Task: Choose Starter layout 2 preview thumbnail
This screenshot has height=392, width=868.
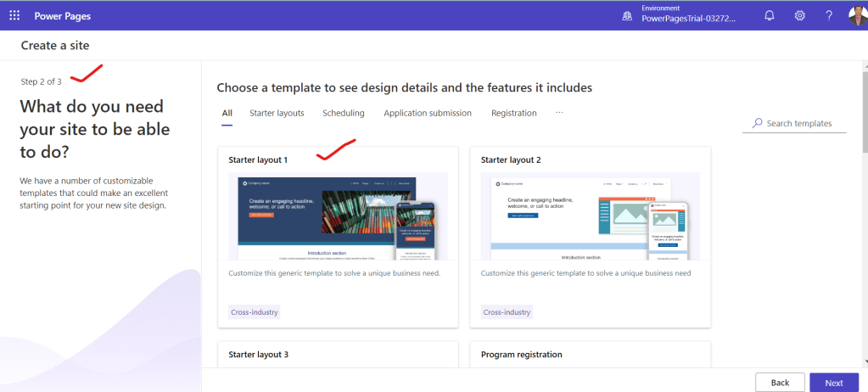Action: (x=590, y=216)
